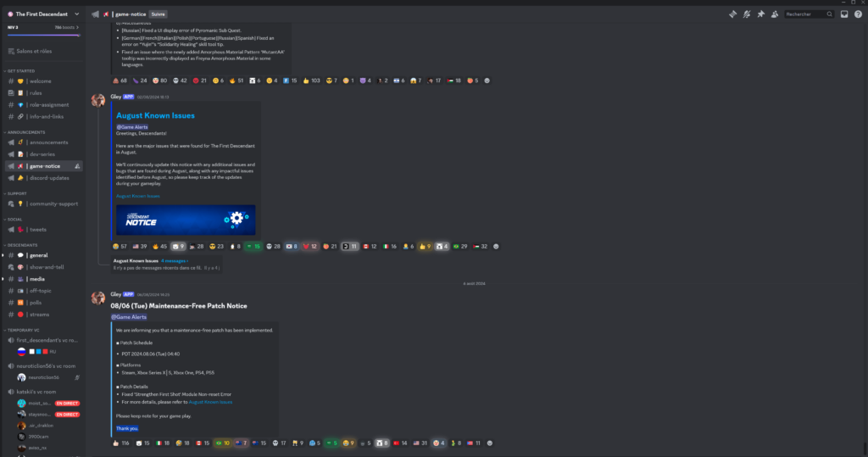868x457 pixels.
Task: Join neuroticlion56's vc room voice channel
Action: click(44, 366)
